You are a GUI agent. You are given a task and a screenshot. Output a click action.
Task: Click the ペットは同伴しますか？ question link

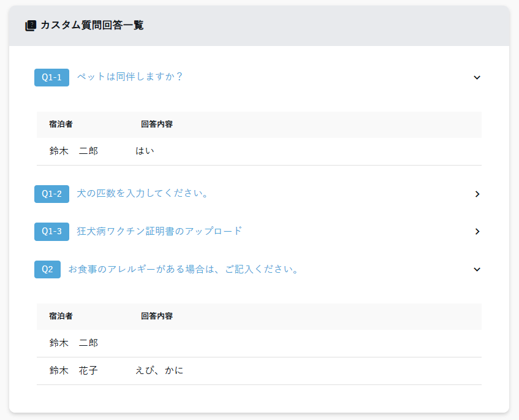[130, 77]
